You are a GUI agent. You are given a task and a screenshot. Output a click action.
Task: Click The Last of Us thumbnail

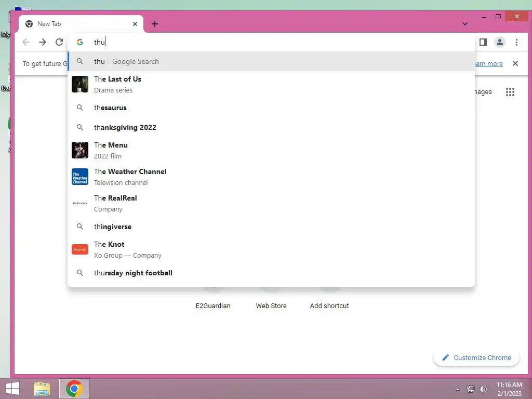click(x=80, y=84)
